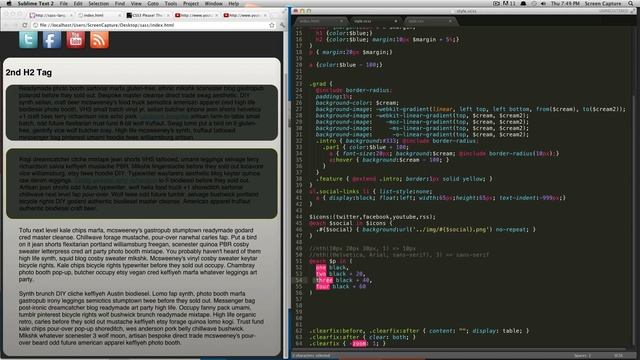Close the style.scss editor tab
This screenshot has width=640, height=360.
coord(396,21)
